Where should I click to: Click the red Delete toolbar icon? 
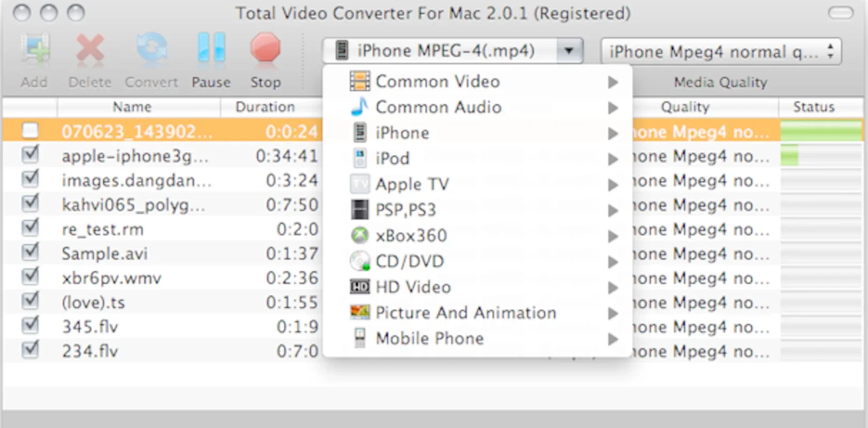90,49
